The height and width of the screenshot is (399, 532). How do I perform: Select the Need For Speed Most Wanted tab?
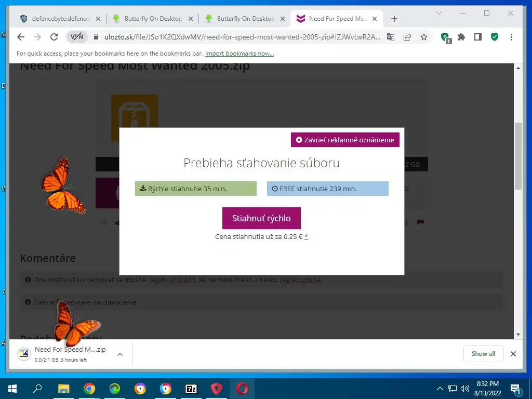(x=337, y=19)
